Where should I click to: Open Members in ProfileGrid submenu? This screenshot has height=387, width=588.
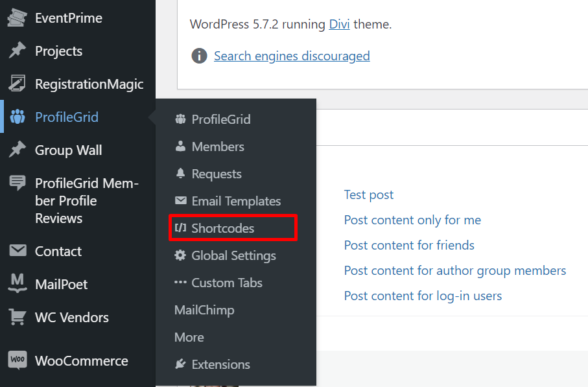[218, 147]
